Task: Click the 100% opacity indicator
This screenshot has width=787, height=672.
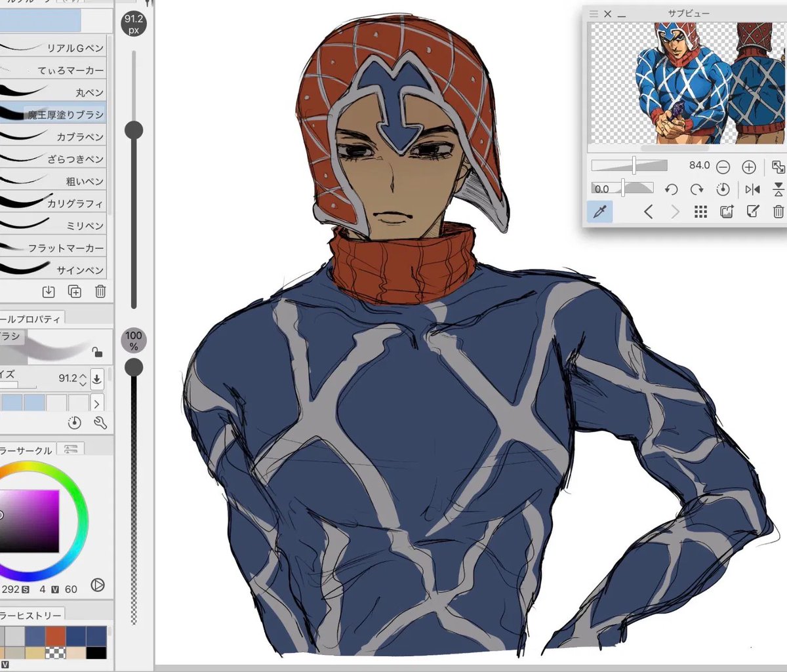Action: (x=134, y=340)
